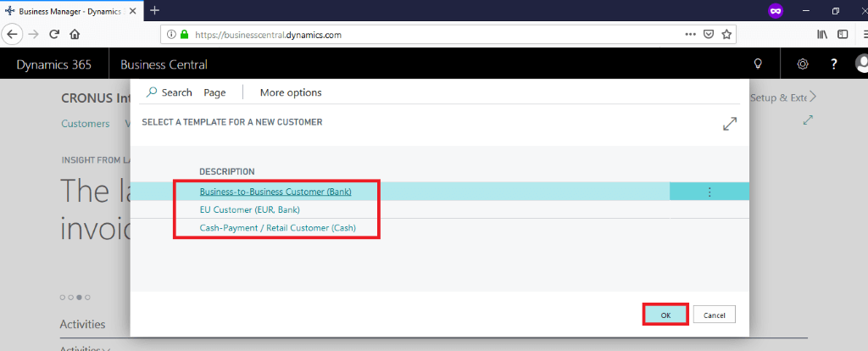Click the green padlock security icon

184,34
